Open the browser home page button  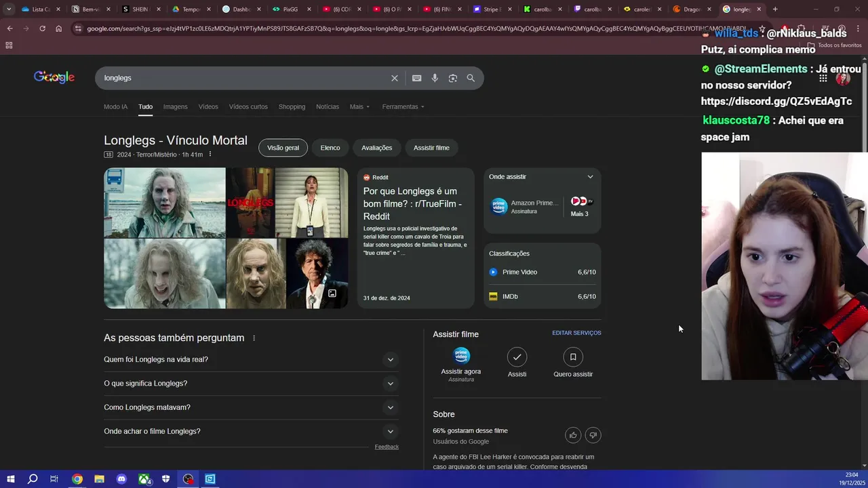coord(59,28)
